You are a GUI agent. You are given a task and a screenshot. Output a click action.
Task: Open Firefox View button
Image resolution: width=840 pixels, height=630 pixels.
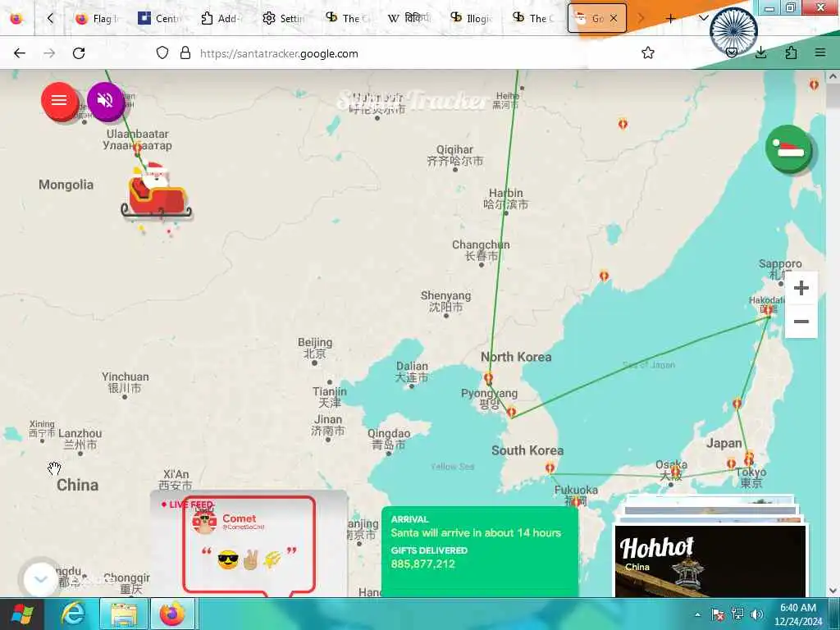pos(16,18)
